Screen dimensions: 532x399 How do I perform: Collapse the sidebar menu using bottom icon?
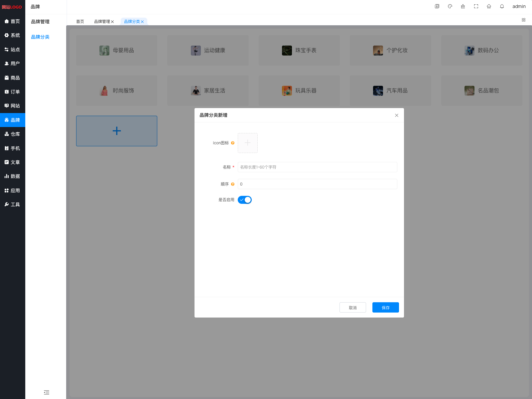(47, 392)
